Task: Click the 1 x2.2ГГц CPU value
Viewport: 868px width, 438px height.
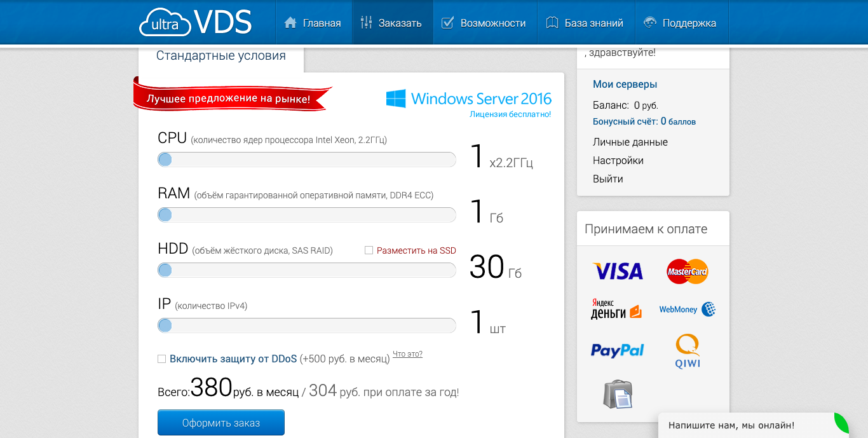Action: (501, 157)
